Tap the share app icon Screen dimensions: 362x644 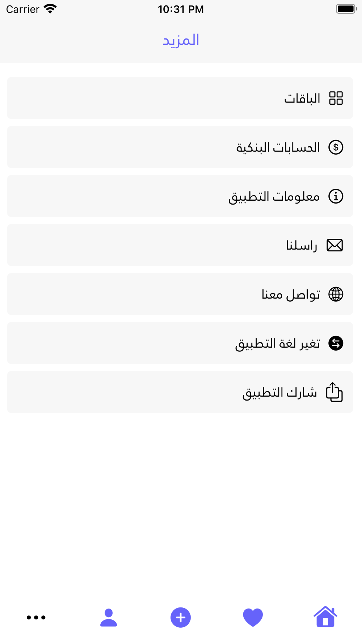tap(334, 392)
